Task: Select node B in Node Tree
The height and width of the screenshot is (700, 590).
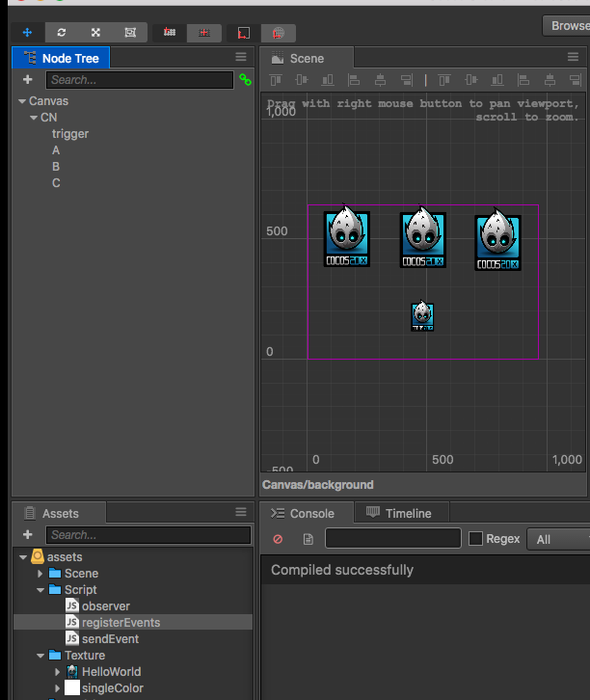Action: (56, 167)
